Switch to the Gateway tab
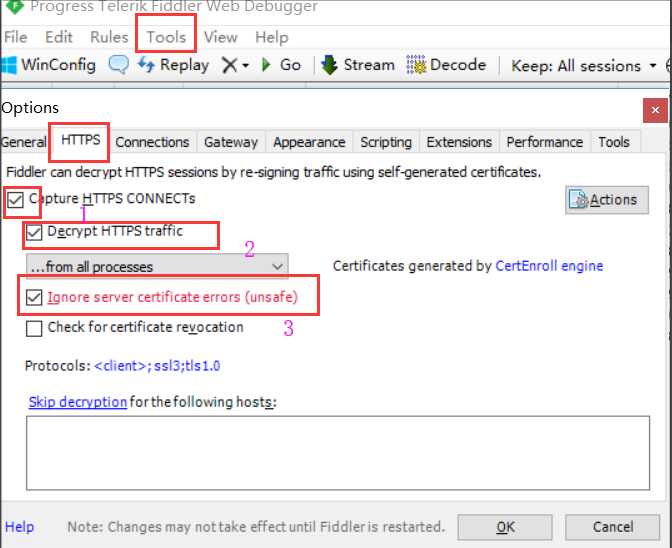Image resolution: width=672 pixels, height=548 pixels. coord(231,142)
